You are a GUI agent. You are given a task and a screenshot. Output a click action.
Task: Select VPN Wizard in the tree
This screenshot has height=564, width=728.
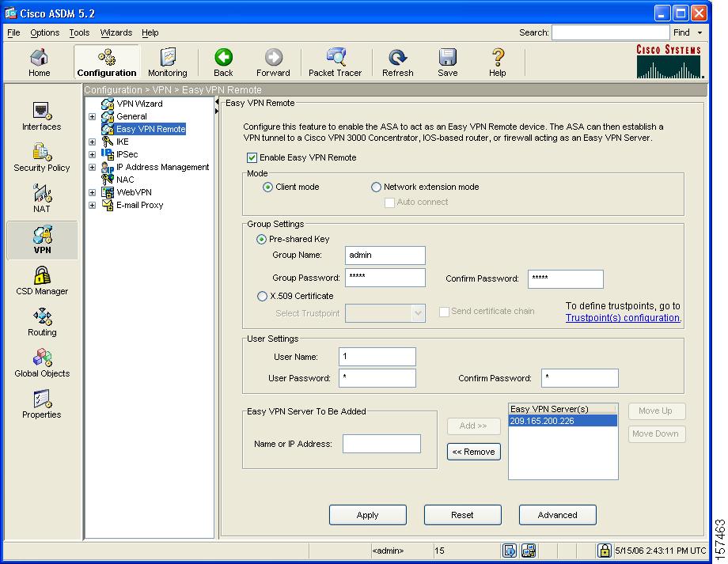coord(139,104)
